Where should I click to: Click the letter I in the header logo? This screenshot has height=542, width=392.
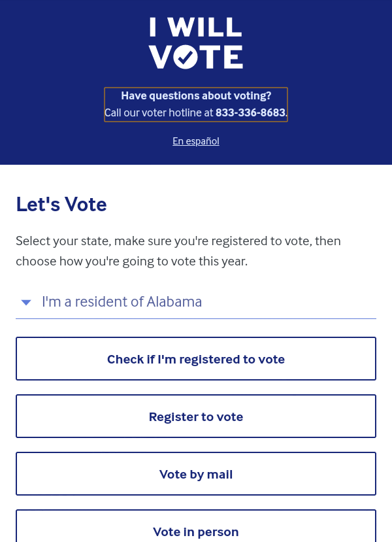tap(153, 27)
